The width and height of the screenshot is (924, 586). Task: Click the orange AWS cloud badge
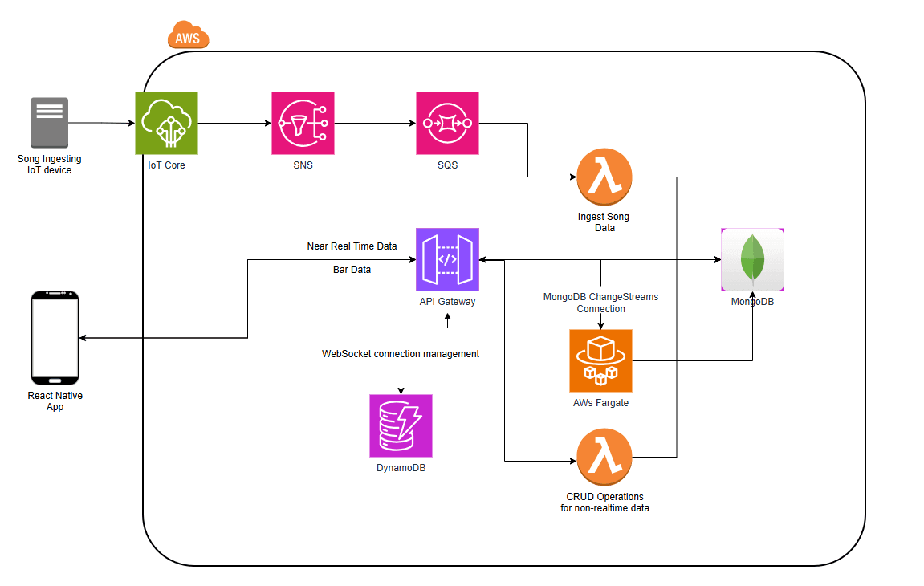click(187, 35)
